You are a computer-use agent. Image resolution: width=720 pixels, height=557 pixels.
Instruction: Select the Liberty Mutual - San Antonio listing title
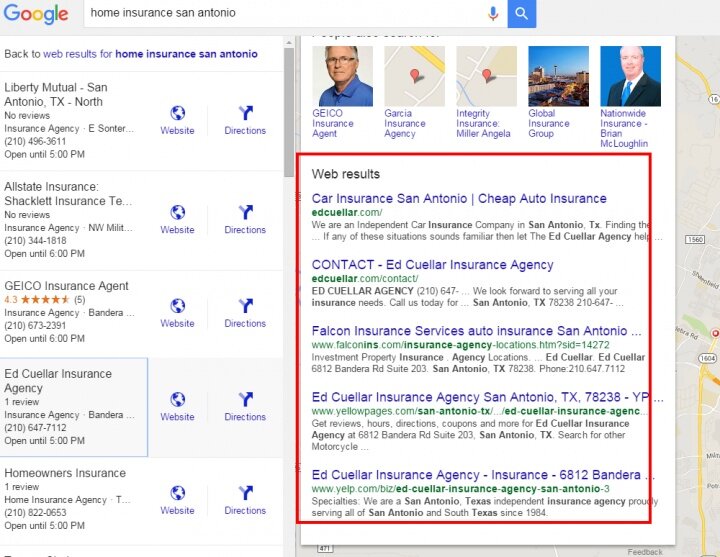coord(56,94)
